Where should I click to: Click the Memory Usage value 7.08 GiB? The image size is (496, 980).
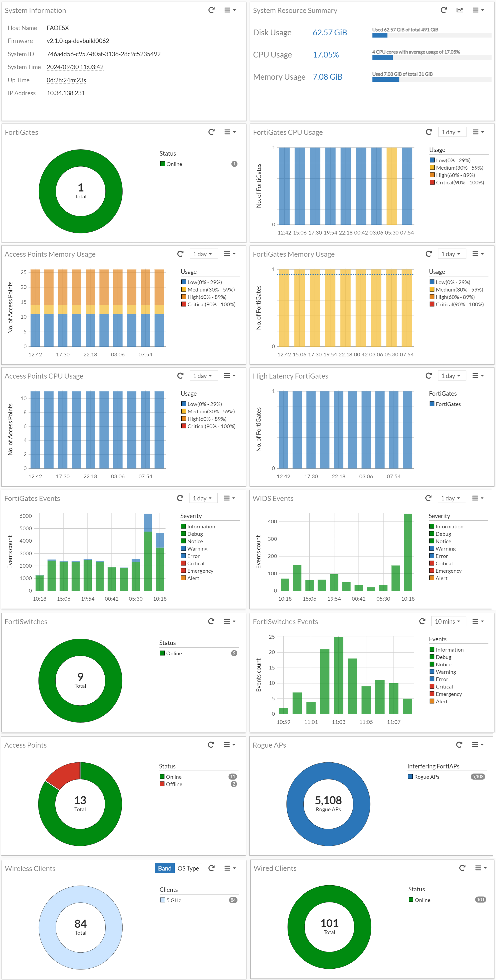click(x=328, y=77)
